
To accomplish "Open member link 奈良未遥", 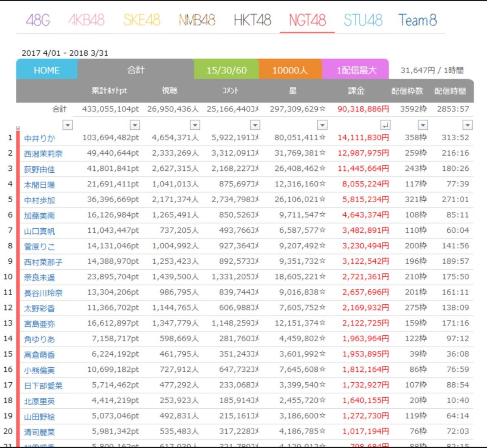I will 39,277.
